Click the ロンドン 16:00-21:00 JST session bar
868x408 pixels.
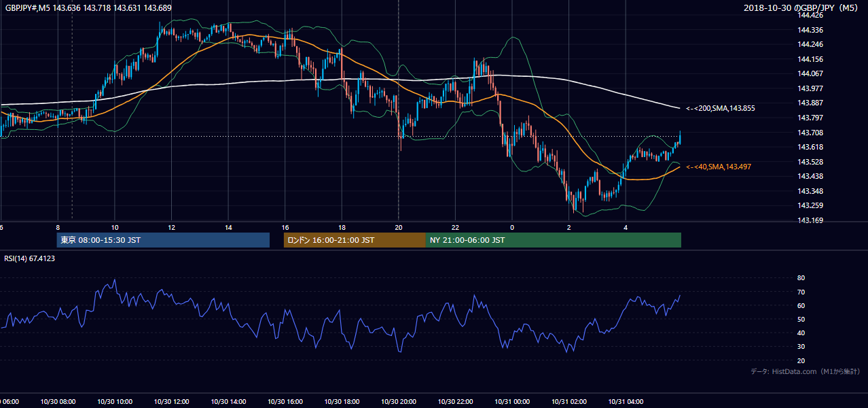coord(355,240)
